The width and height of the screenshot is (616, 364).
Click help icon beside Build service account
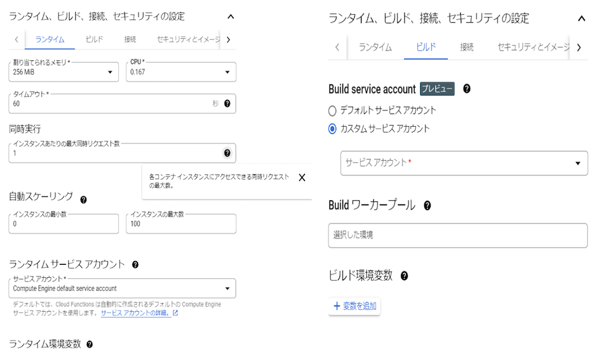point(467,89)
